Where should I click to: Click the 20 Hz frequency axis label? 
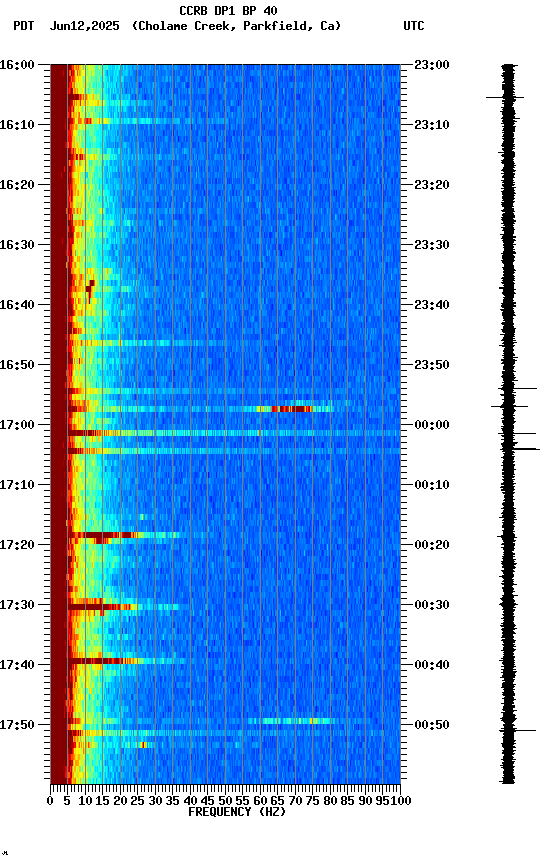120,801
